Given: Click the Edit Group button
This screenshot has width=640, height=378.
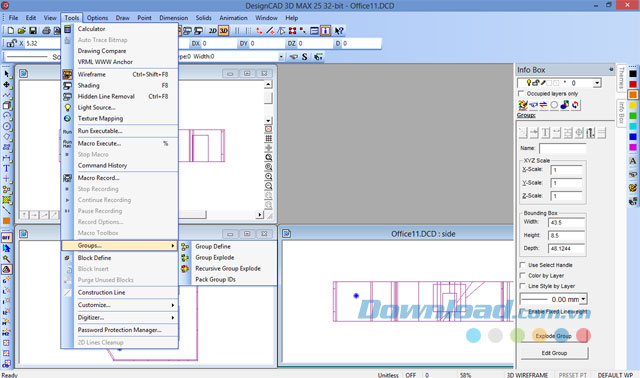Looking at the screenshot, I should click(554, 353).
